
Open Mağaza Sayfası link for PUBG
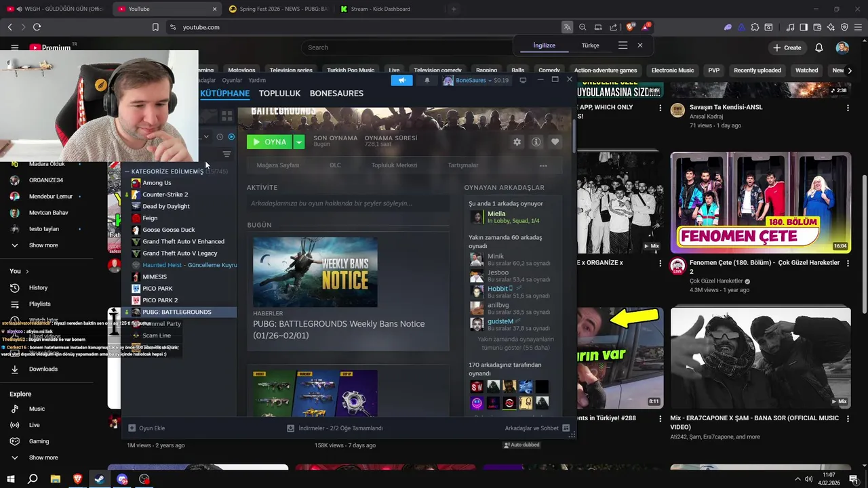277,165
